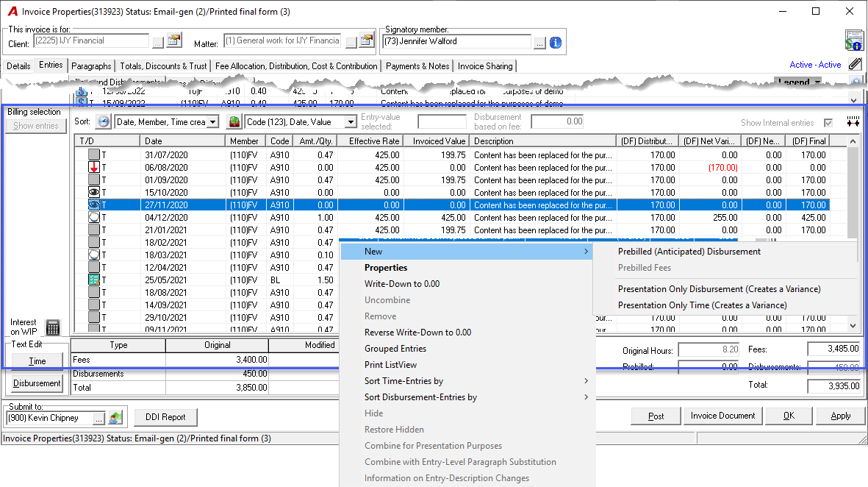This screenshot has height=487, width=868.
Task: Select 'Write-Down to 0.00' in the context menu
Action: pyautogui.click(x=402, y=284)
